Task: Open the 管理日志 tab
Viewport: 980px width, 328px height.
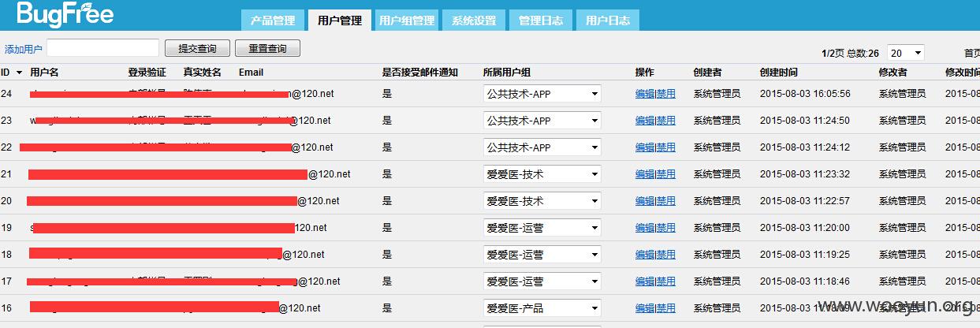Action: pyautogui.click(x=540, y=20)
